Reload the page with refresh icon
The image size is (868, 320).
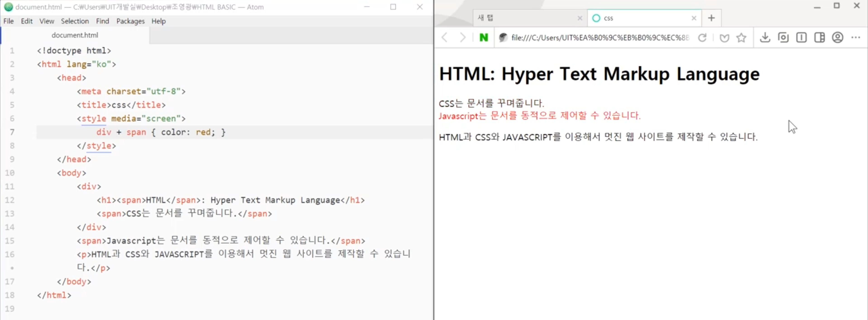point(702,37)
